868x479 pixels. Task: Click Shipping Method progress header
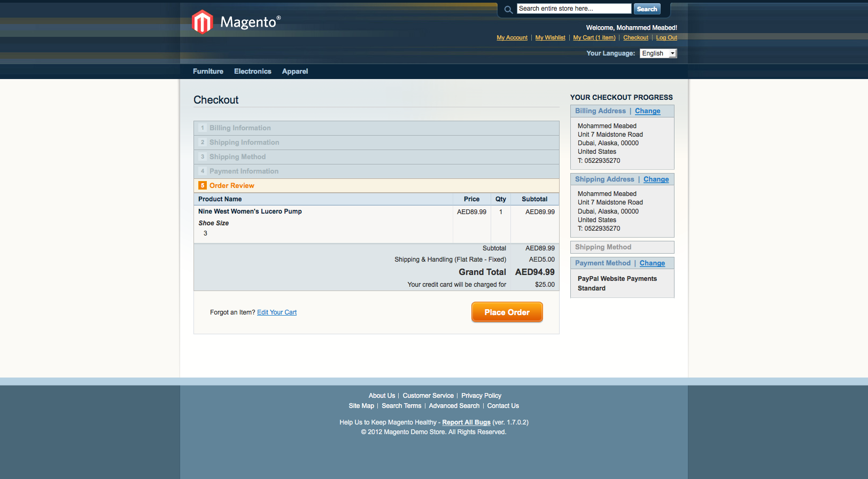point(622,247)
